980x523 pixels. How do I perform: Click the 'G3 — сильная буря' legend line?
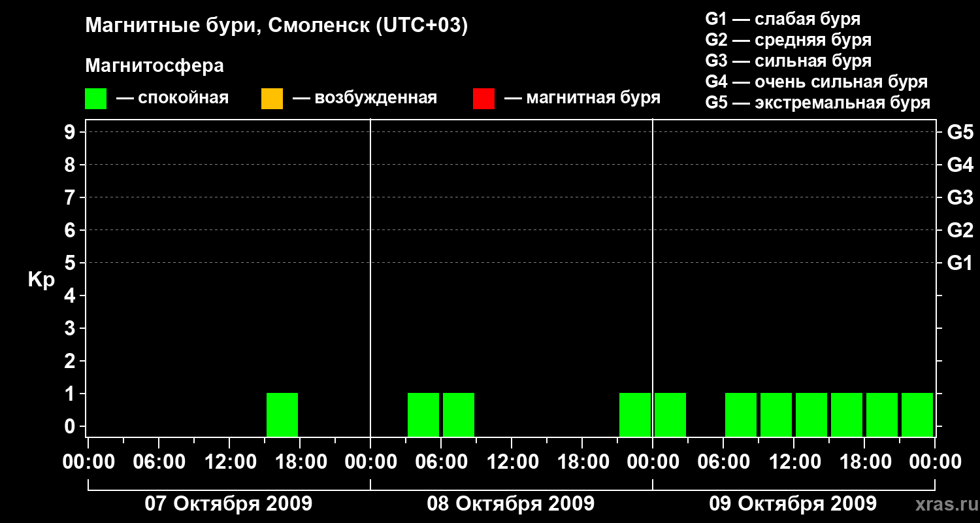788,61
